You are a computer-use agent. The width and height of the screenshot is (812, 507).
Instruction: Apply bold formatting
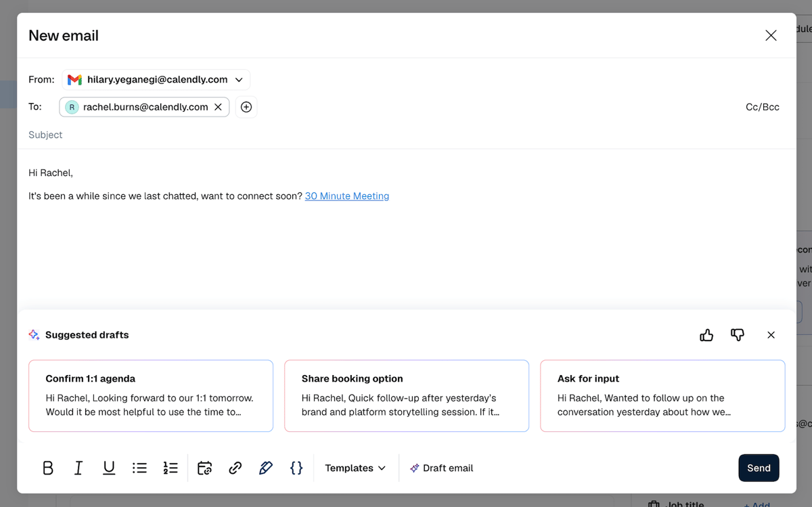[48, 468]
